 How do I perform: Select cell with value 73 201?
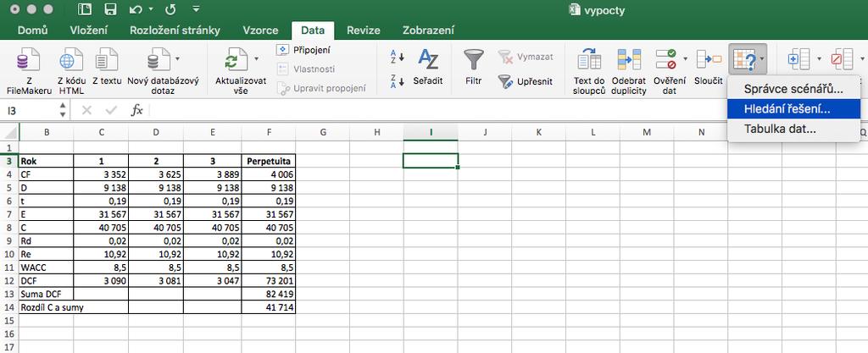pyautogui.click(x=269, y=280)
